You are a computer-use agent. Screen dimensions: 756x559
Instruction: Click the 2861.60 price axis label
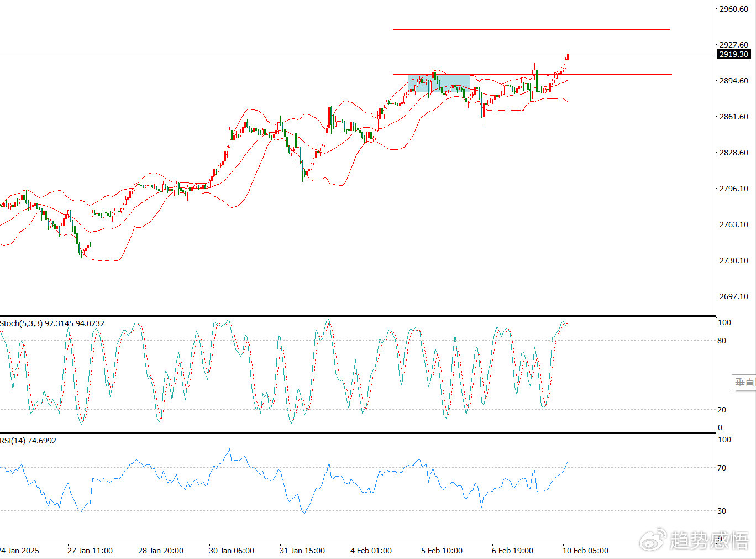(733, 117)
